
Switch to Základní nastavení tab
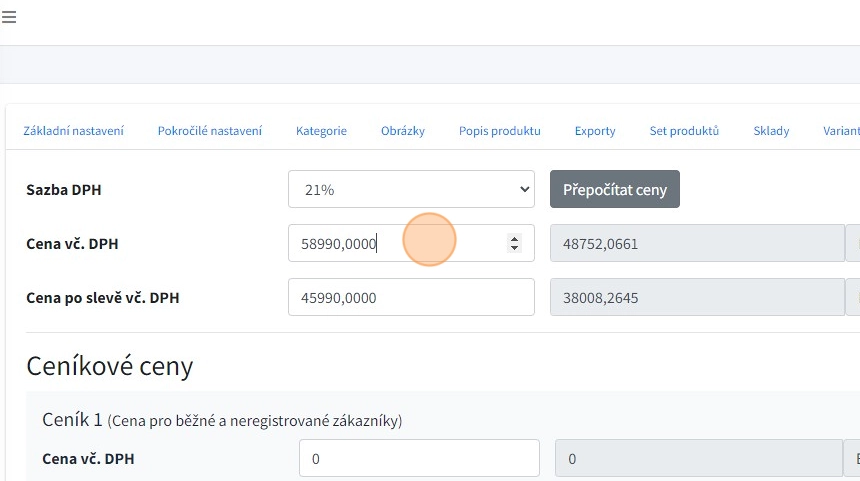point(73,131)
